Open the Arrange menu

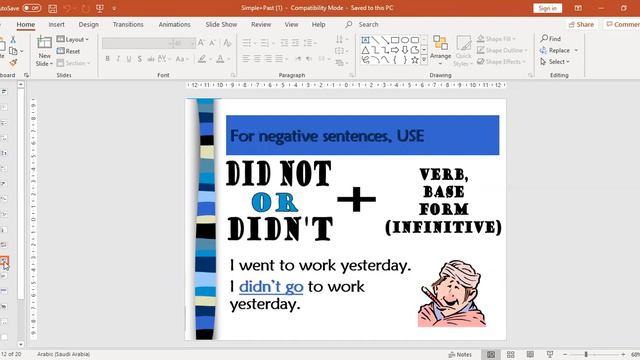[x=440, y=51]
